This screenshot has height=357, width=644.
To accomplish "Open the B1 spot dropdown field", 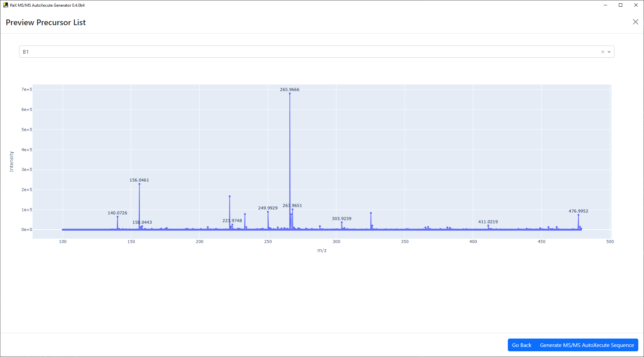I will coord(302,52).
